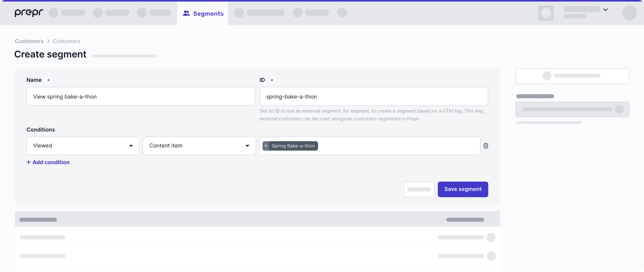
Task: Remove the Spring Bake-a-thon tag
Action: [x=266, y=146]
